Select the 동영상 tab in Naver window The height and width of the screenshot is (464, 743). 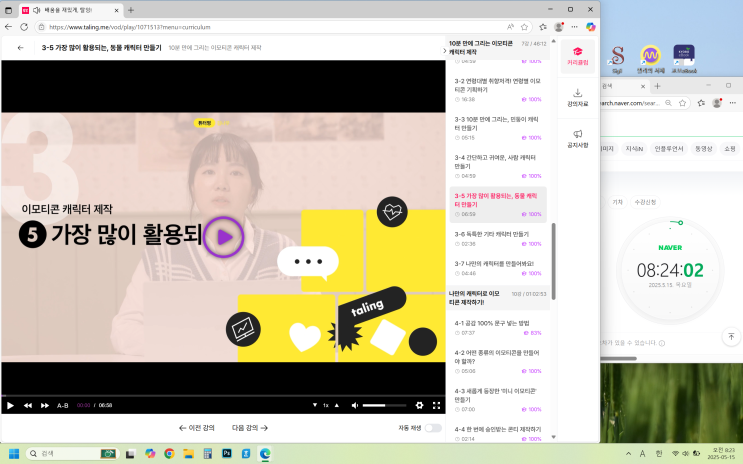(704, 149)
